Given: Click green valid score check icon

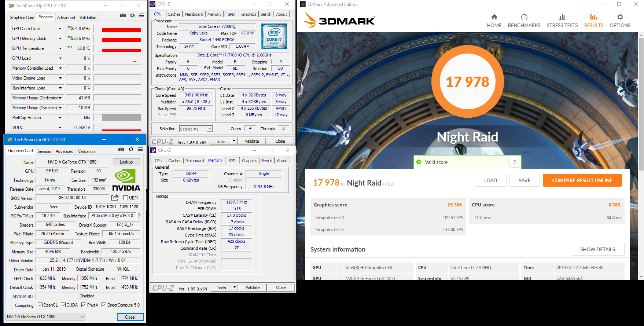Looking at the screenshot, I should (419, 162).
